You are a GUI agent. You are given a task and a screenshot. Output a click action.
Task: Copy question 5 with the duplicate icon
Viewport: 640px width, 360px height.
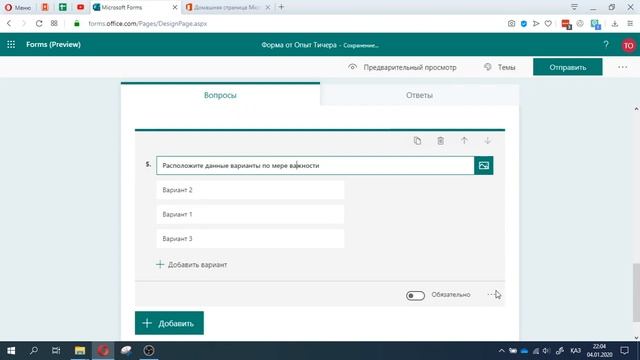(x=417, y=141)
